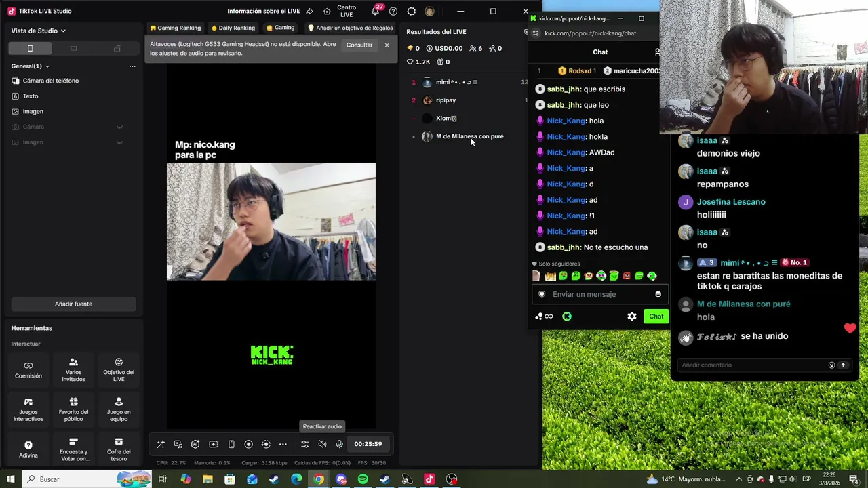Screen dimensions: 868x488
Task: Click Nick_Kang username in 'hola' message
Action: click(566, 121)
